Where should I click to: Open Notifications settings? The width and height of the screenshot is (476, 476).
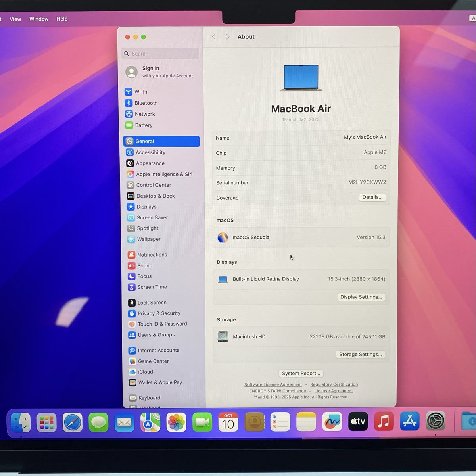(148, 255)
